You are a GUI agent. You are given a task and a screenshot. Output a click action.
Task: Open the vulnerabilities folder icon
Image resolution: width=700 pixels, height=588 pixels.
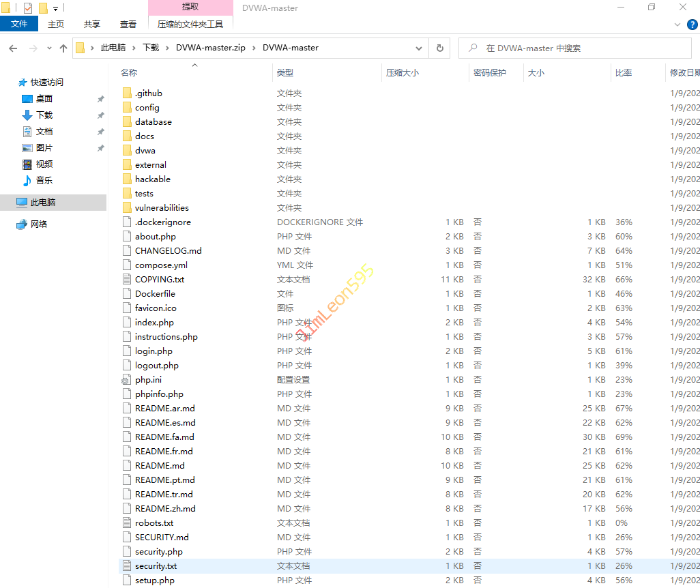126,208
